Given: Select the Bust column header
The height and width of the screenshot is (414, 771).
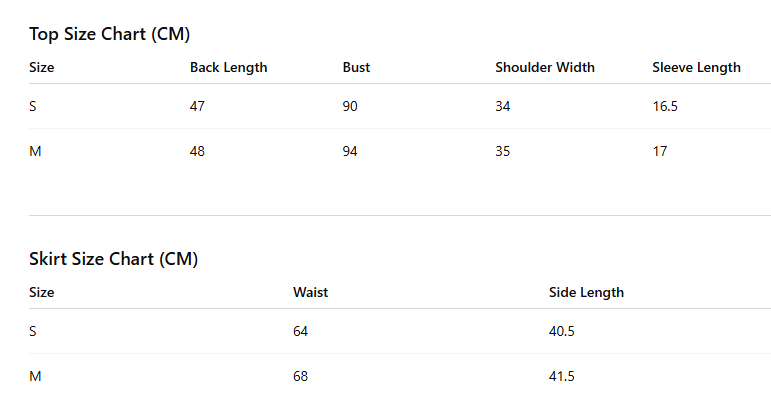Looking at the screenshot, I should pos(356,67).
